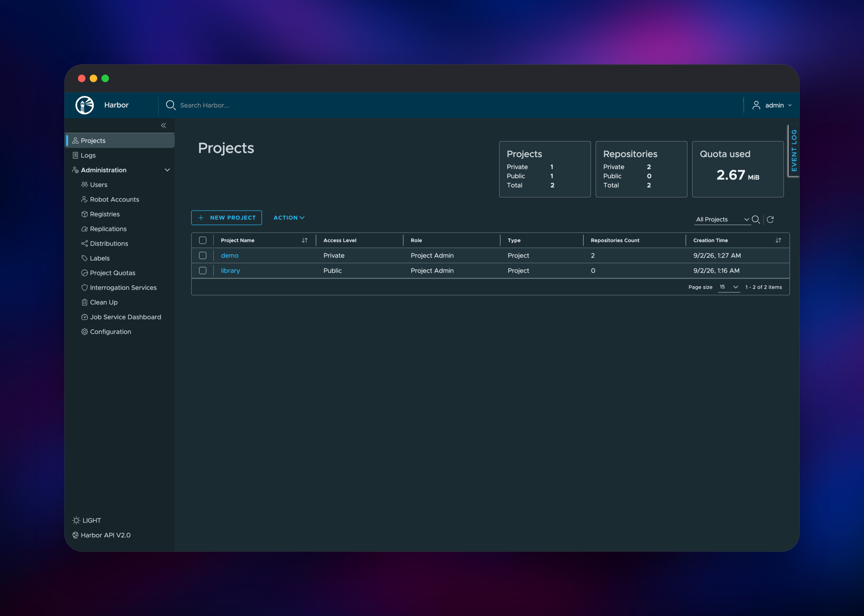Click the Users group icon

pyautogui.click(x=85, y=185)
